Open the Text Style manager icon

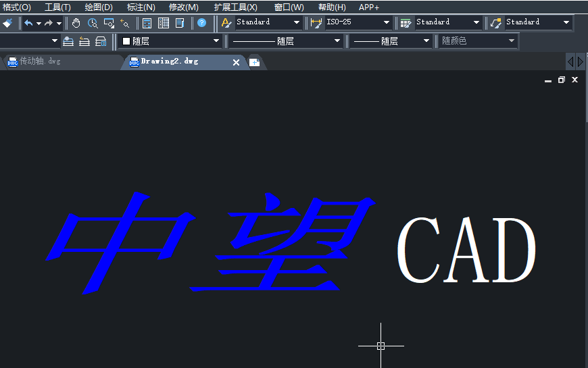point(226,23)
